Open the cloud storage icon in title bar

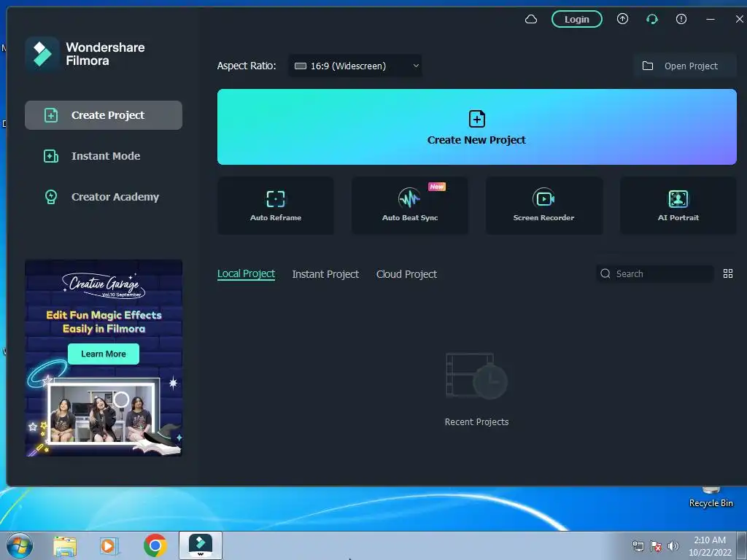[x=531, y=20]
